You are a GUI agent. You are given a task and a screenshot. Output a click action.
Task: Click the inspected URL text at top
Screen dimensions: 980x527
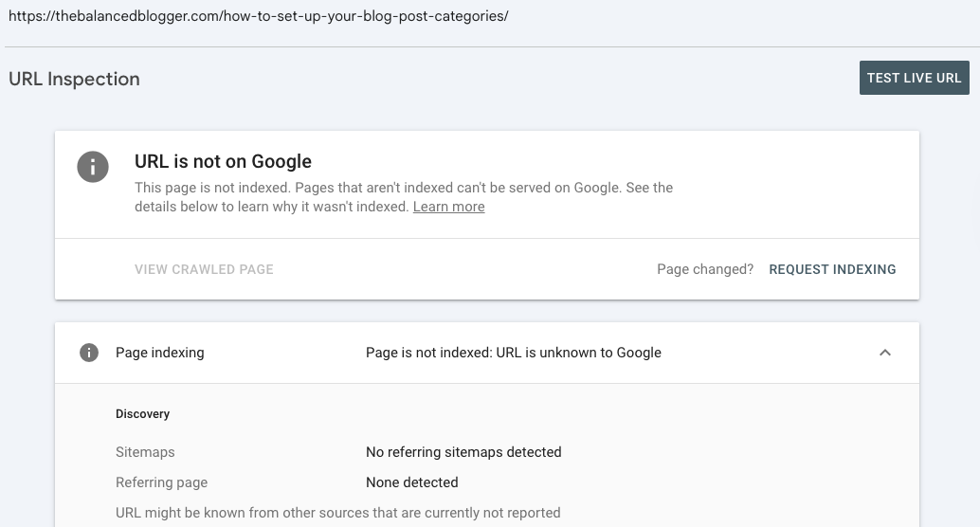click(x=258, y=17)
